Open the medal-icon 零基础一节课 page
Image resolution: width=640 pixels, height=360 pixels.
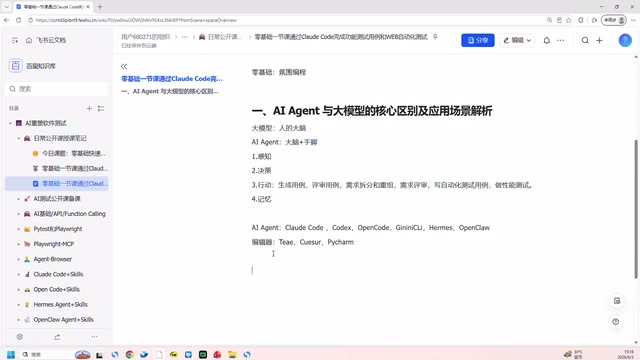point(69,168)
